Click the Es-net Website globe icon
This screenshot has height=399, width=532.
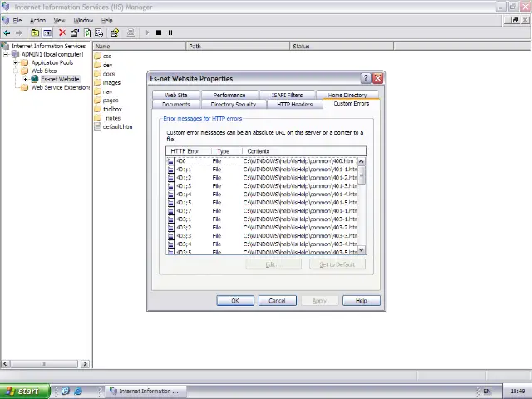click(35, 79)
